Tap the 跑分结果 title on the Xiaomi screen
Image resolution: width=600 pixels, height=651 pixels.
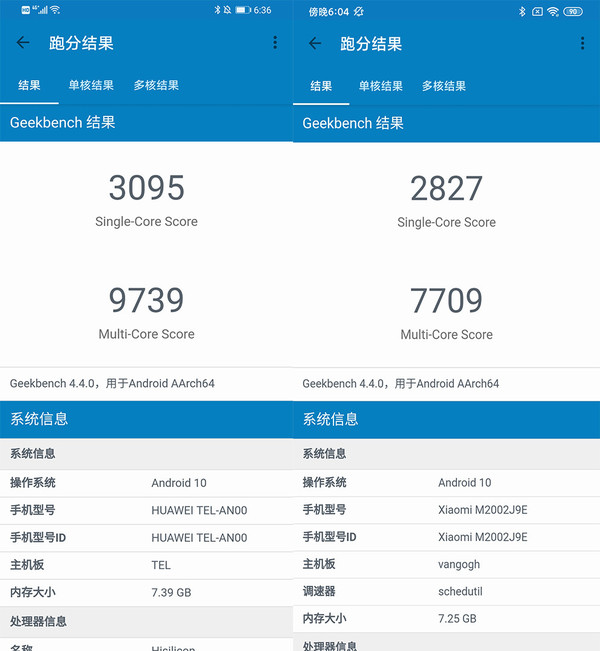click(371, 44)
